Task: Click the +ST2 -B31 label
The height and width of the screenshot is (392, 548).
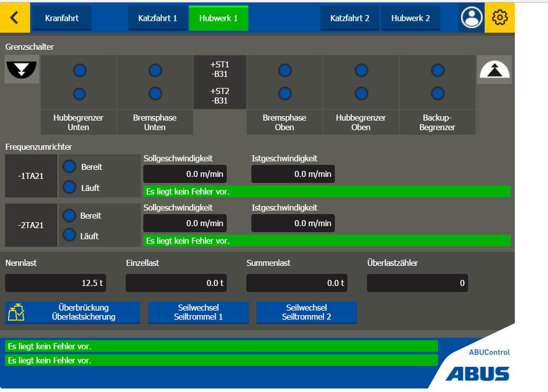Action: click(219, 96)
